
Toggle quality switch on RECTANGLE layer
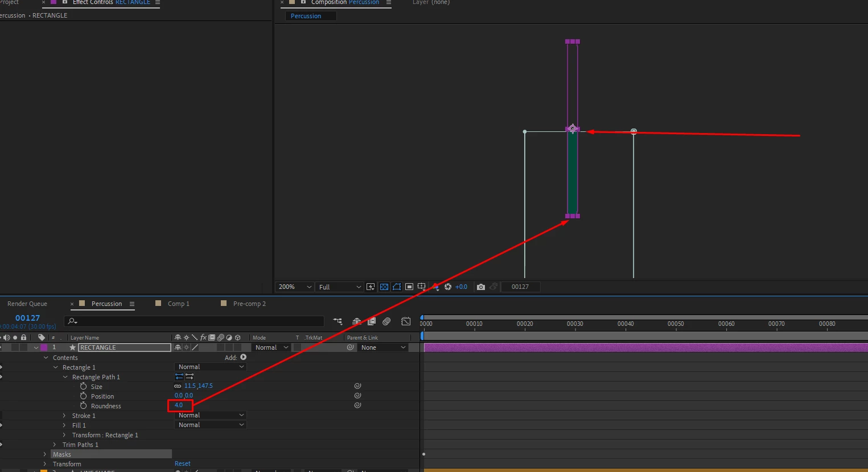195,347
